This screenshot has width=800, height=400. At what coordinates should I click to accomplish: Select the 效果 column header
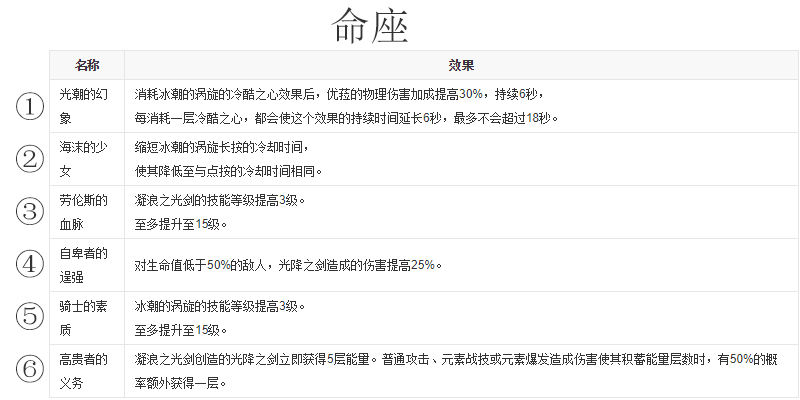pyautogui.click(x=461, y=65)
